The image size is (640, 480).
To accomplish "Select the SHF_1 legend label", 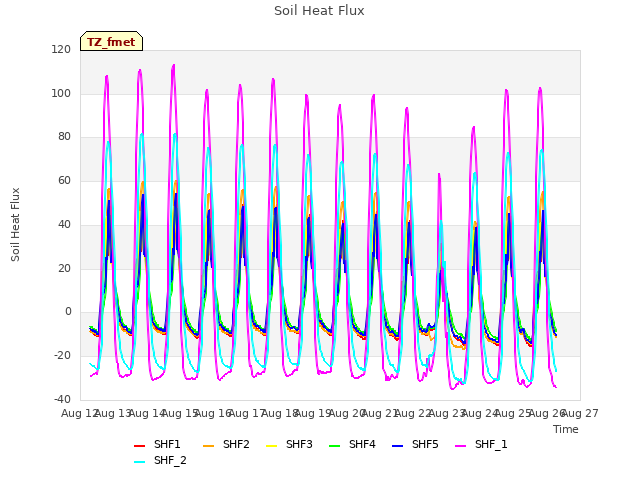I will [x=491, y=444].
